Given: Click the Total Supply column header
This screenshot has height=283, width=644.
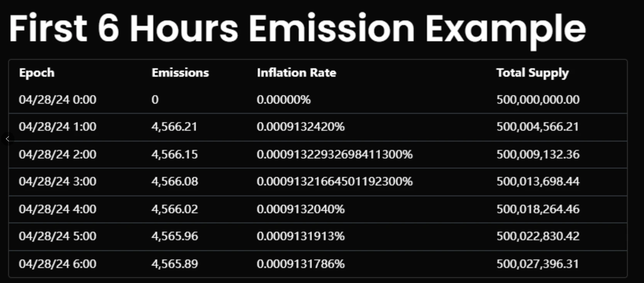Looking at the screenshot, I should [x=532, y=73].
